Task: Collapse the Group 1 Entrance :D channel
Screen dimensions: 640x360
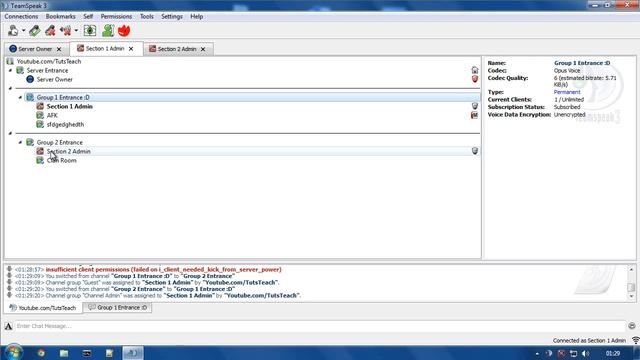Action: [20, 98]
